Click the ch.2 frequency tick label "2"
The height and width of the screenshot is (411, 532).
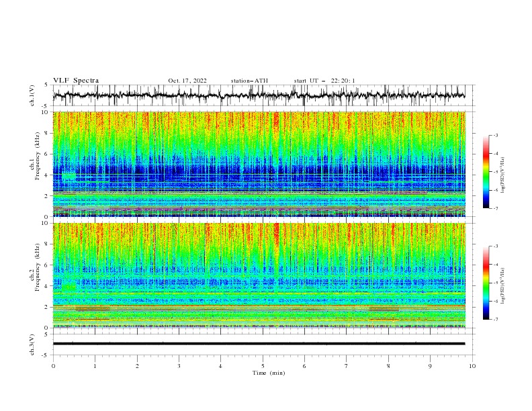click(47, 307)
